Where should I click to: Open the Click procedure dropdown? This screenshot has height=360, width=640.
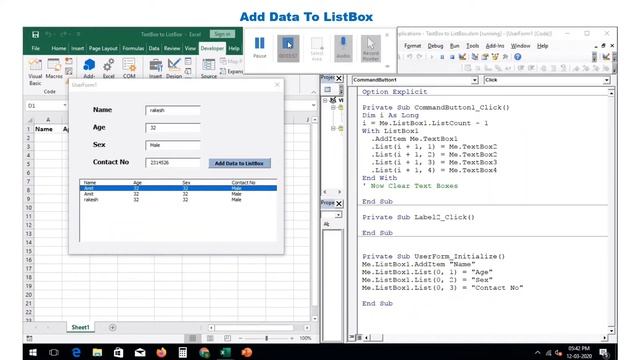(x=607, y=80)
